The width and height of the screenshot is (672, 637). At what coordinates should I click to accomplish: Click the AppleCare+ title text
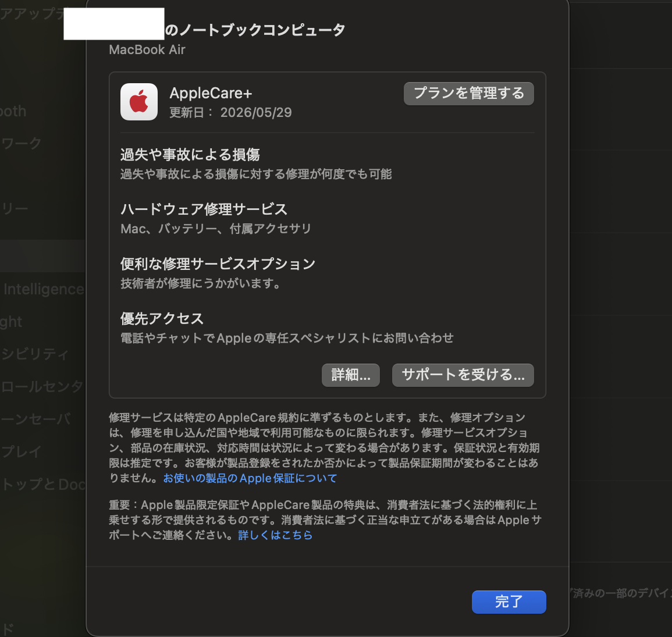click(211, 93)
